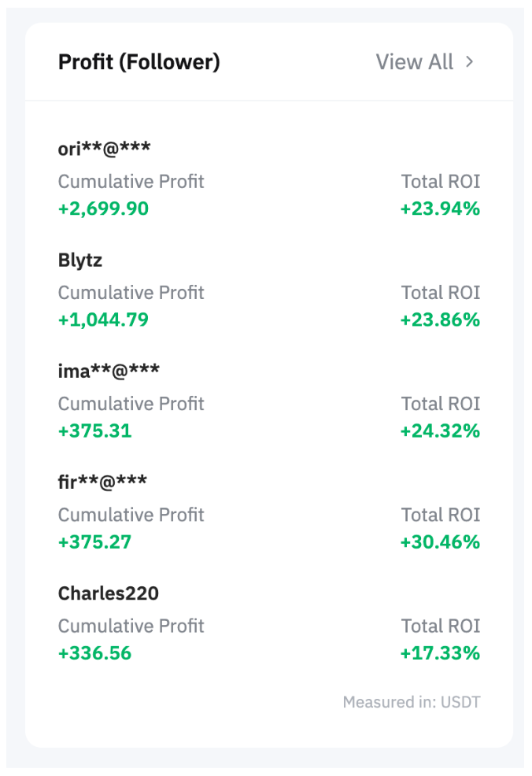532x776 pixels.
Task: Open Charles220 follower profile
Action: (x=109, y=593)
